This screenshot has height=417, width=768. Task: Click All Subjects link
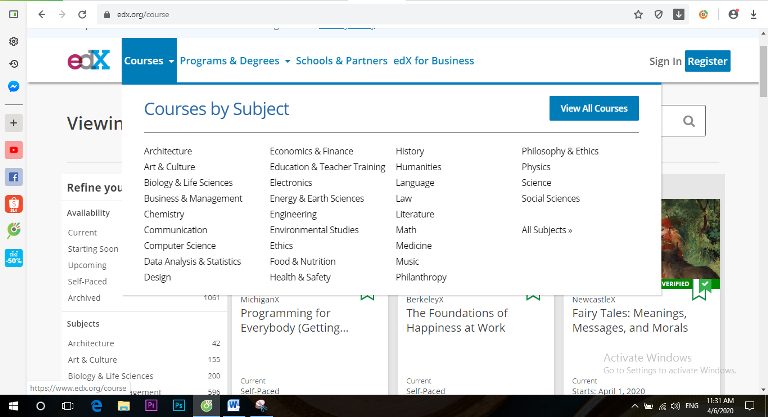click(x=547, y=230)
